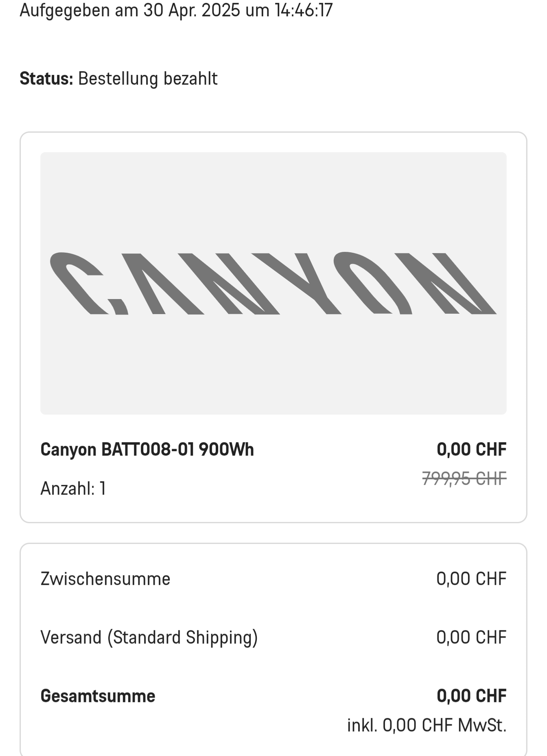Click the Versand (Standard Shipping) label
547x756 pixels.
tap(149, 638)
